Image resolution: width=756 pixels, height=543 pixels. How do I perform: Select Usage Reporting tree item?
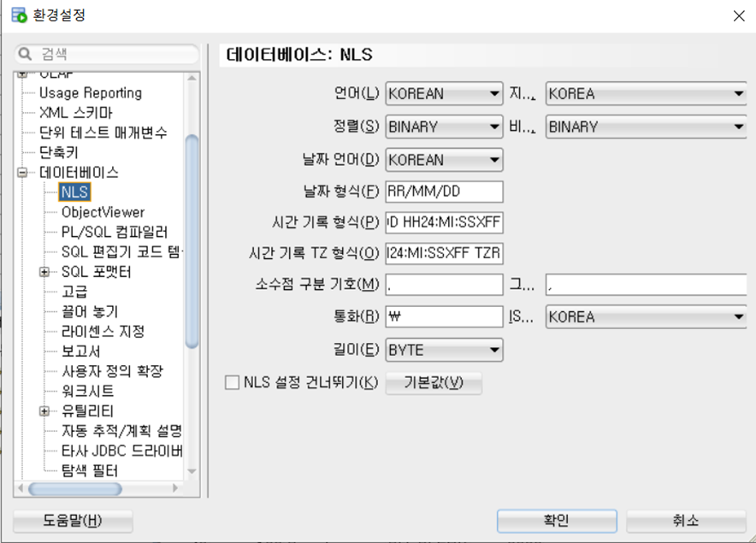[91, 92]
